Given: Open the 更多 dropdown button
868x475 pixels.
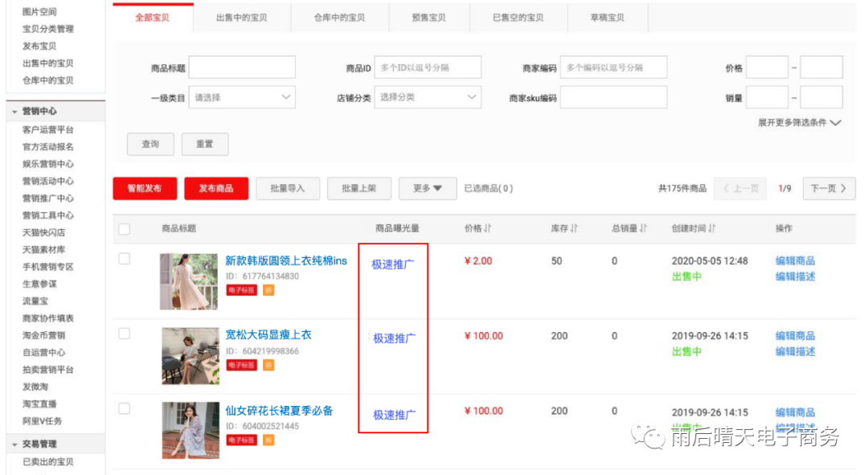Looking at the screenshot, I should [x=428, y=188].
